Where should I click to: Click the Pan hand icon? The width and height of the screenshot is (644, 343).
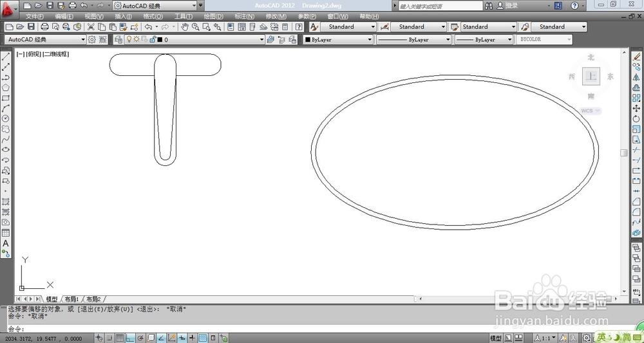185,26
